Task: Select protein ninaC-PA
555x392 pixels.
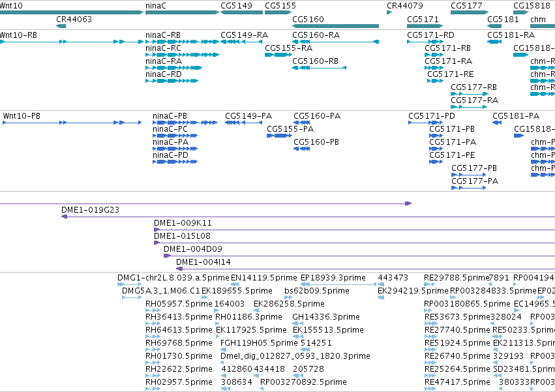Action: tap(171, 142)
